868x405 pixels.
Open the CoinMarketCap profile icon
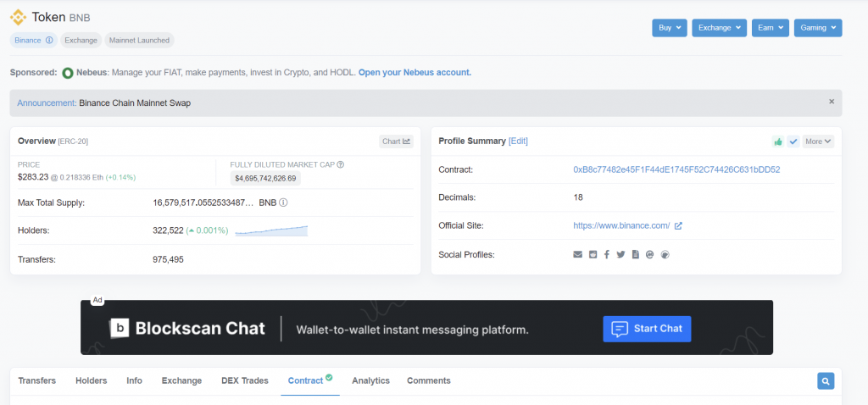point(650,254)
